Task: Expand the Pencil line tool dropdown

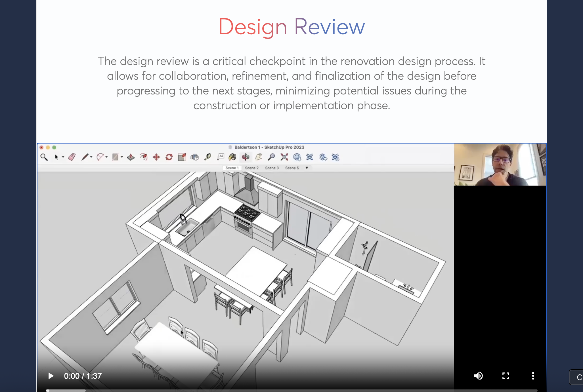Action: (x=91, y=157)
